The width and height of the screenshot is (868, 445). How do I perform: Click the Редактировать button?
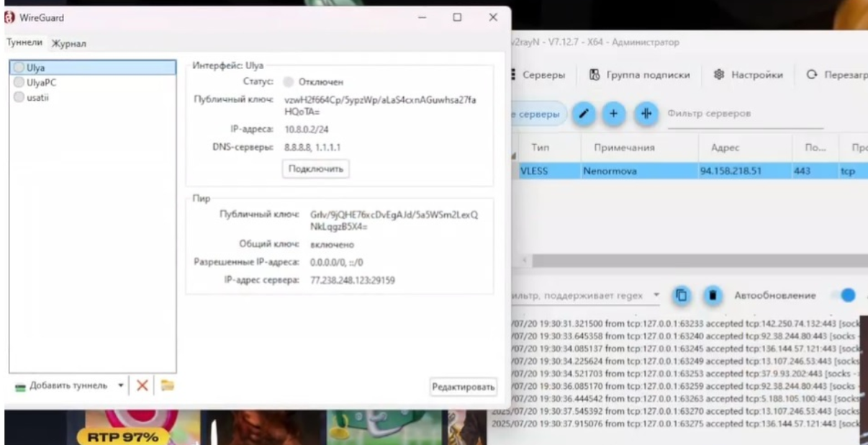coord(464,387)
